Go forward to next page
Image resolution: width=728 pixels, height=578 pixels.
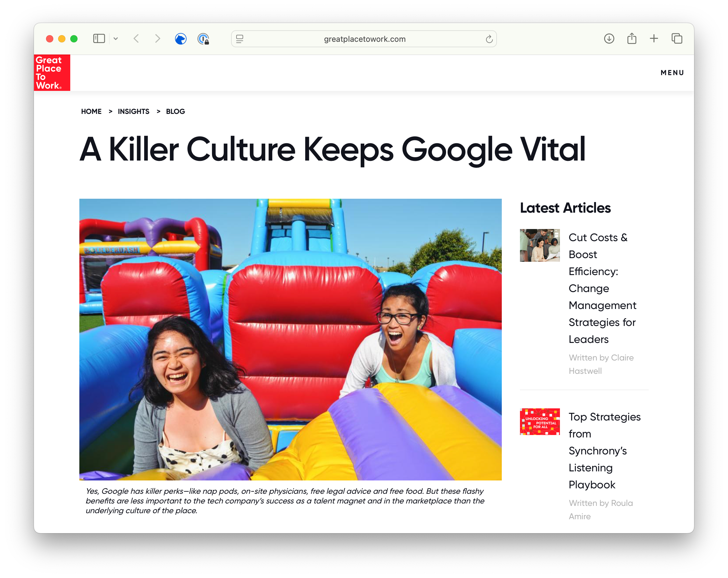point(157,39)
